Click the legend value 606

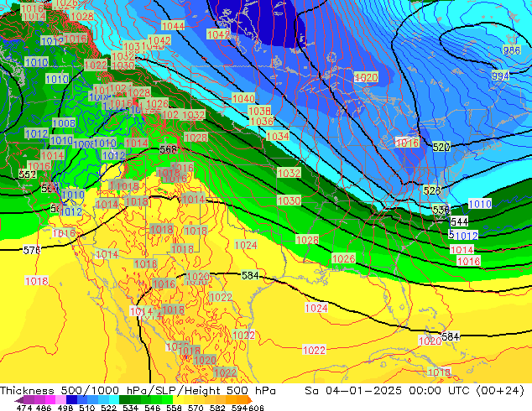[x=256, y=408]
